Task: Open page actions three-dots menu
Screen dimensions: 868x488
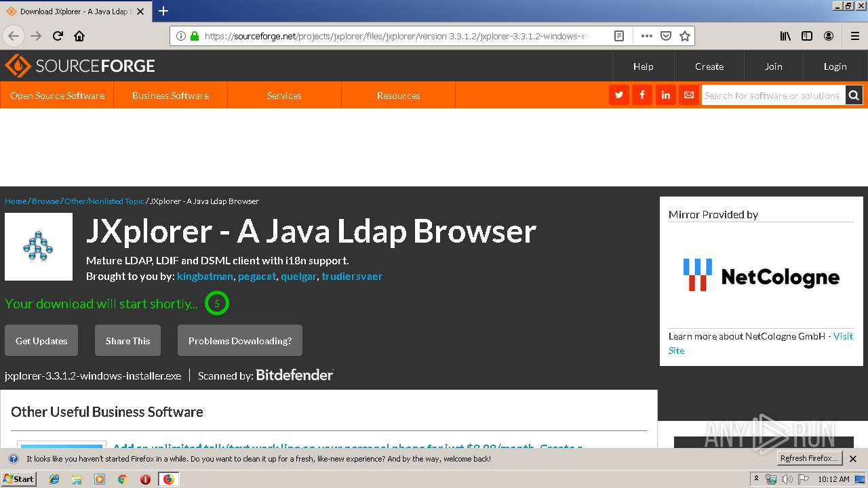Action: tap(646, 36)
